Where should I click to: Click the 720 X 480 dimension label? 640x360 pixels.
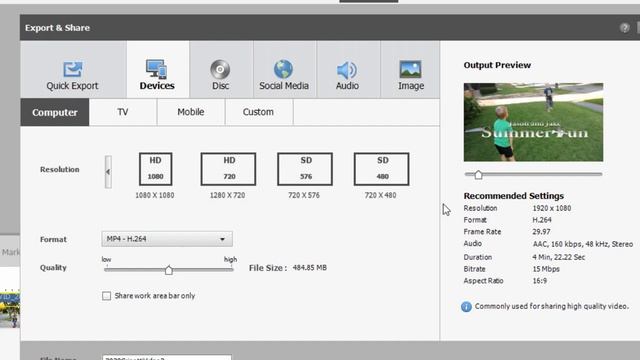380,196
